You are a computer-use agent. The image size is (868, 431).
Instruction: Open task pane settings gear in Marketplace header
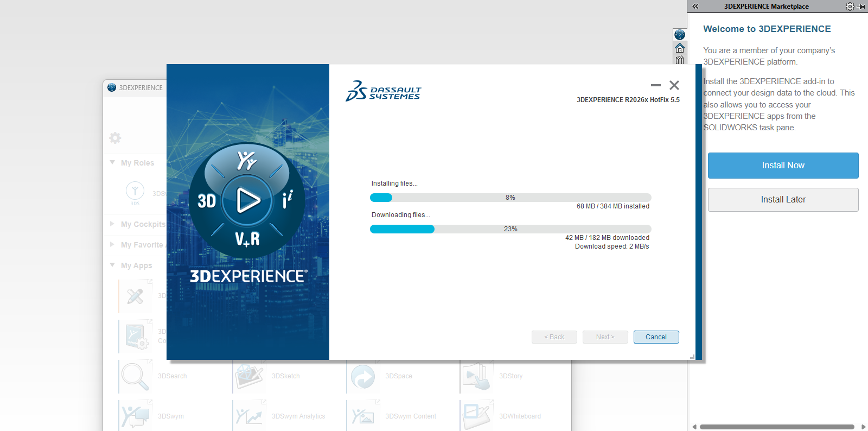coord(850,7)
